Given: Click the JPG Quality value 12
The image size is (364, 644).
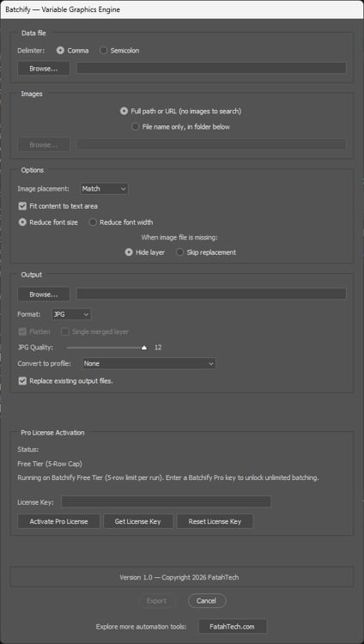Looking at the screenshot, I should (158, 348).
